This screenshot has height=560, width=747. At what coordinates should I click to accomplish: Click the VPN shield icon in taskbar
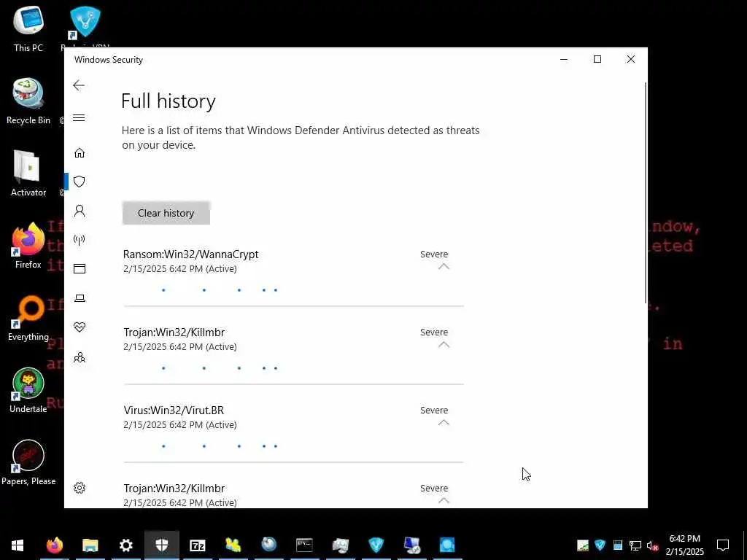[x=376, y=545]
